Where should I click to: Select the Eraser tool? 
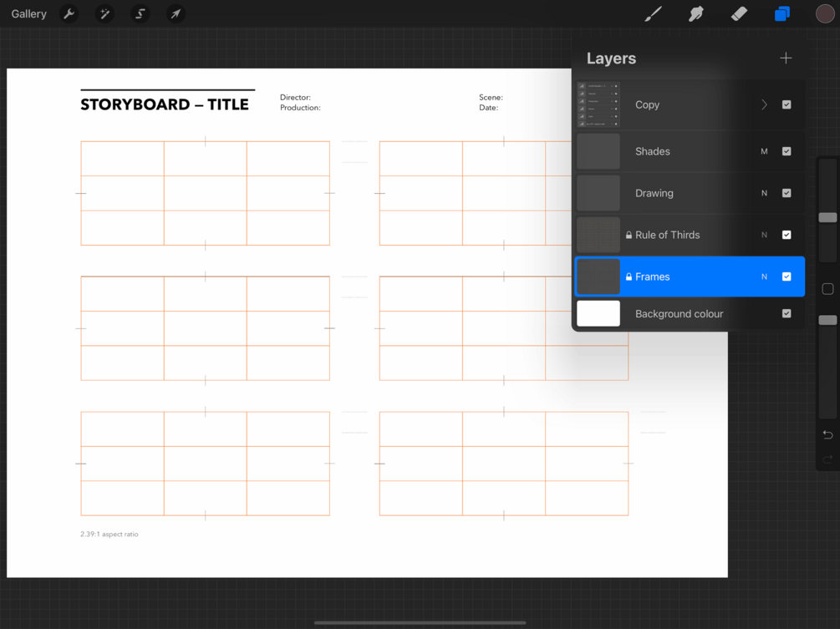(739, 14)
